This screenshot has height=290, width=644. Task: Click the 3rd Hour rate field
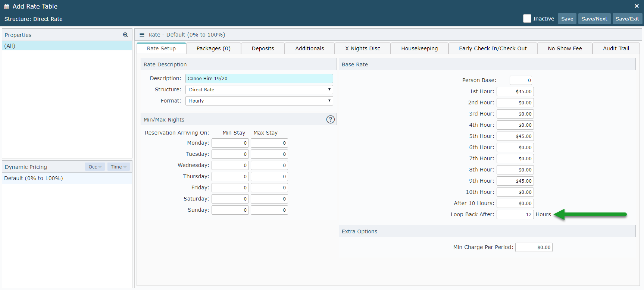(x=515, y=114)
